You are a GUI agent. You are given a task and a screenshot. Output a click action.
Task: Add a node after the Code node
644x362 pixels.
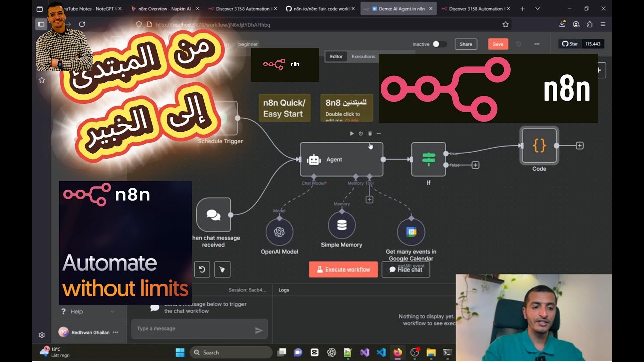(x=580, y=145)
